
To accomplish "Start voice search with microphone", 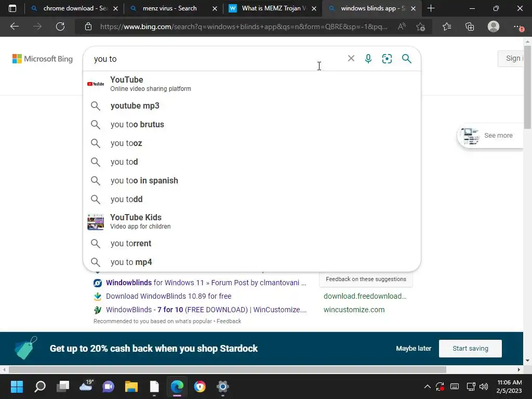I will (368, 59).
